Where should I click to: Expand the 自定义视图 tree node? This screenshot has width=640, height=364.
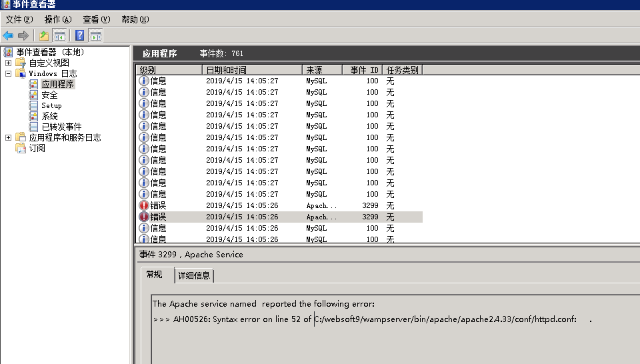click(8, 63)
